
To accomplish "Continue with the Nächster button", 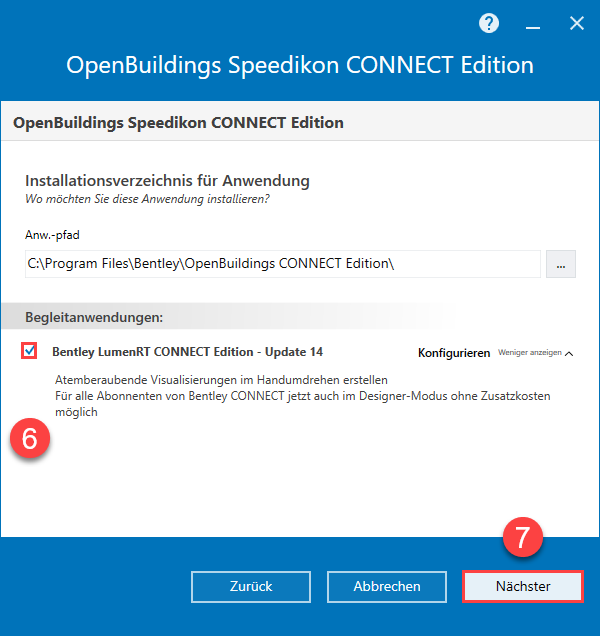I will point(522,586).
